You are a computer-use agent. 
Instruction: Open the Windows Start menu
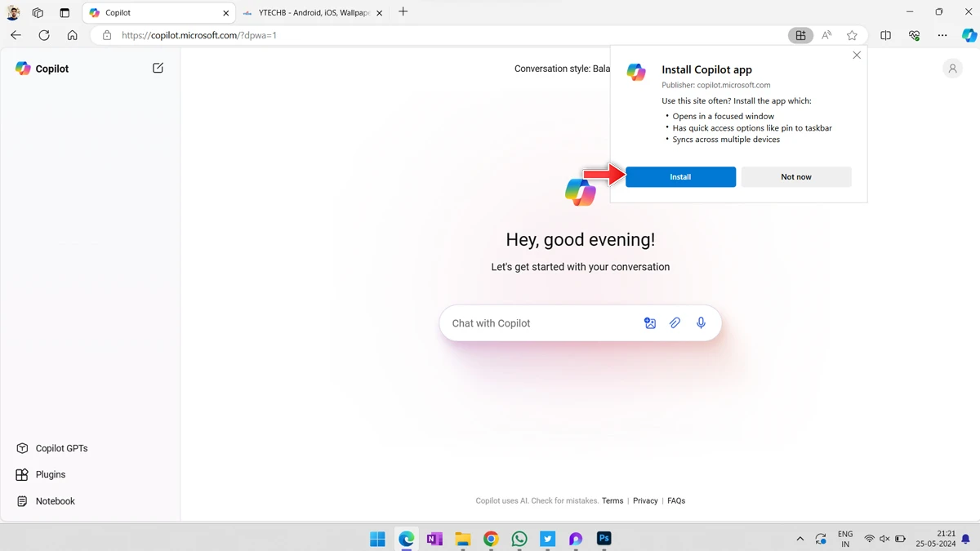click(377, 539)
